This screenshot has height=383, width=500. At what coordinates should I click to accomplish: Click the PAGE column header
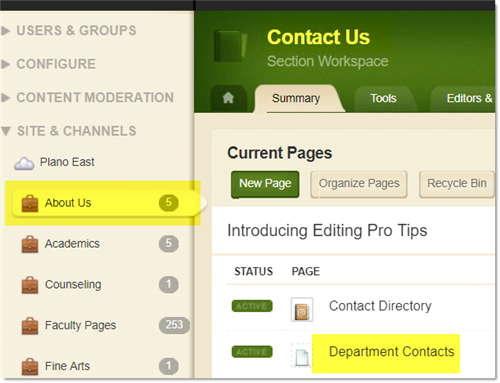pyautogui.click(x=306, y=271)
